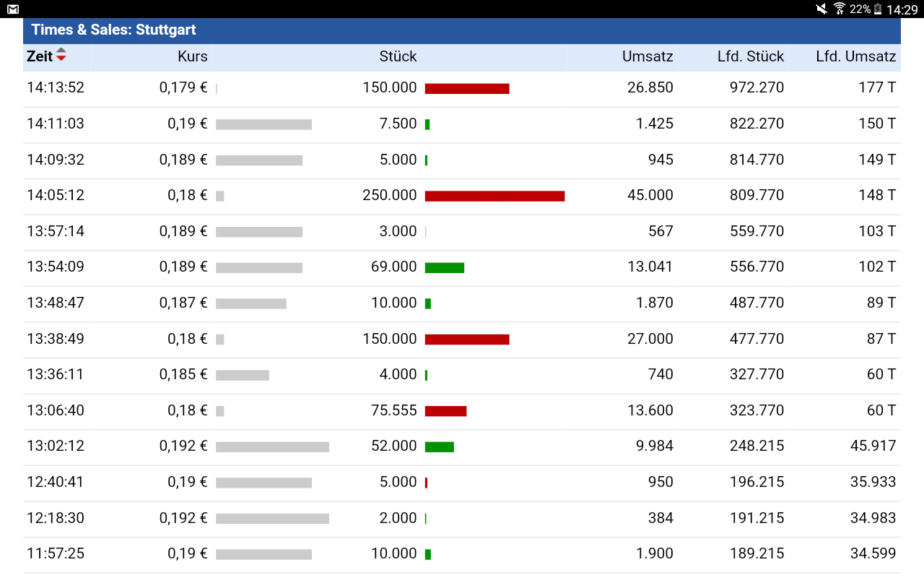The width and height of the screenshot is (924, 578).
Task: Tap the battery status icon
Action: [x=878, y=9]
